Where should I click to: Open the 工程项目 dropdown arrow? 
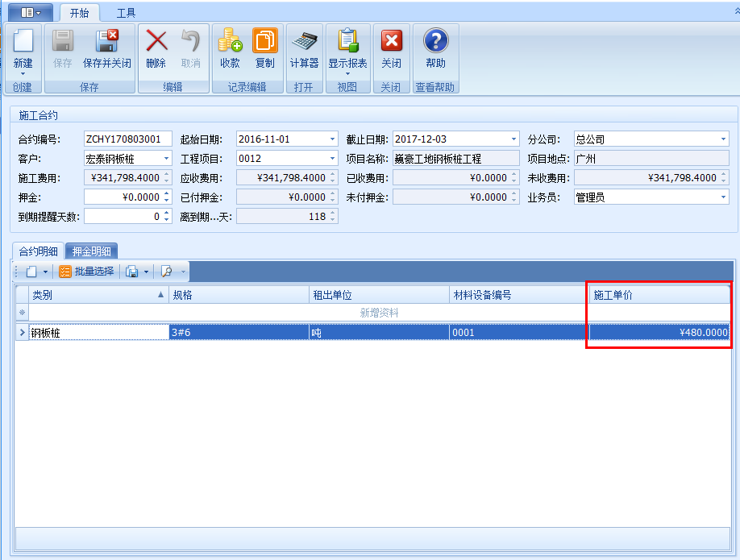(x=332, y=159)
